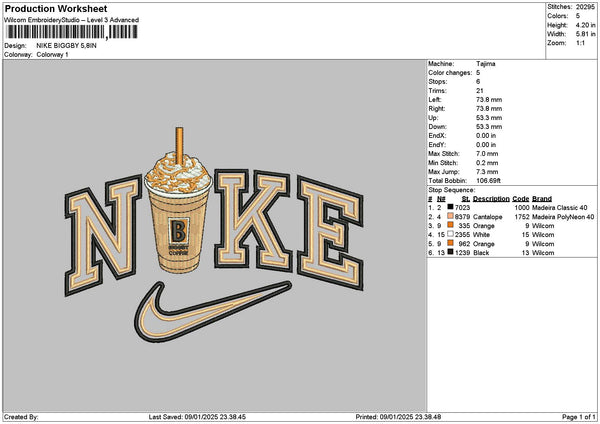Click the Color changes value 5
Viewport: 600px width, 424px height.
click(x=478, y=73)
